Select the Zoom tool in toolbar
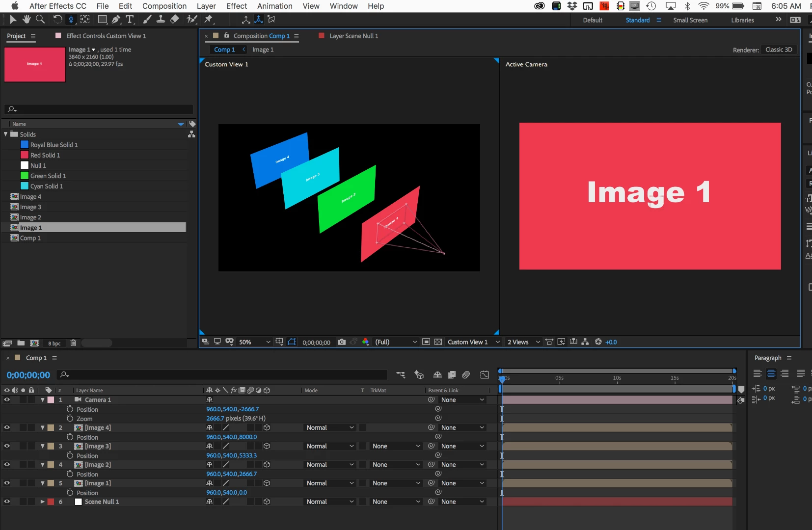 pyautogui.click(x=40, y=19)
